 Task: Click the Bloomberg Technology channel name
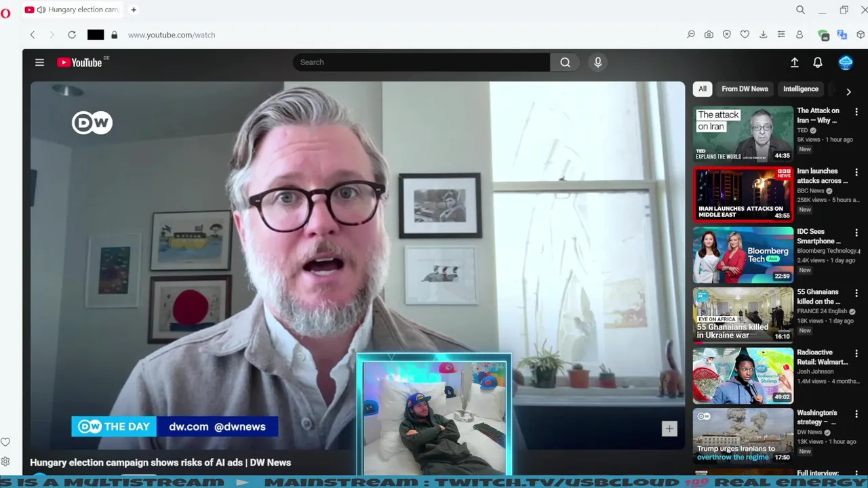click(x=827, y=251)
